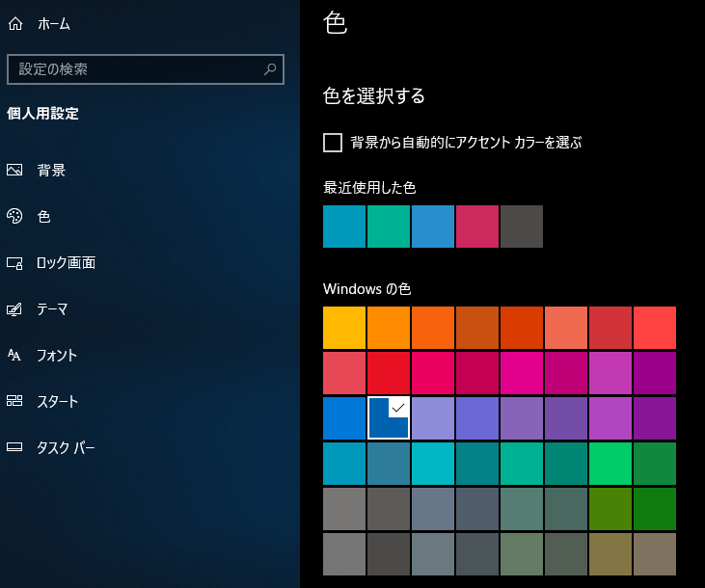Open ホーム settings page

pos(54,24)
